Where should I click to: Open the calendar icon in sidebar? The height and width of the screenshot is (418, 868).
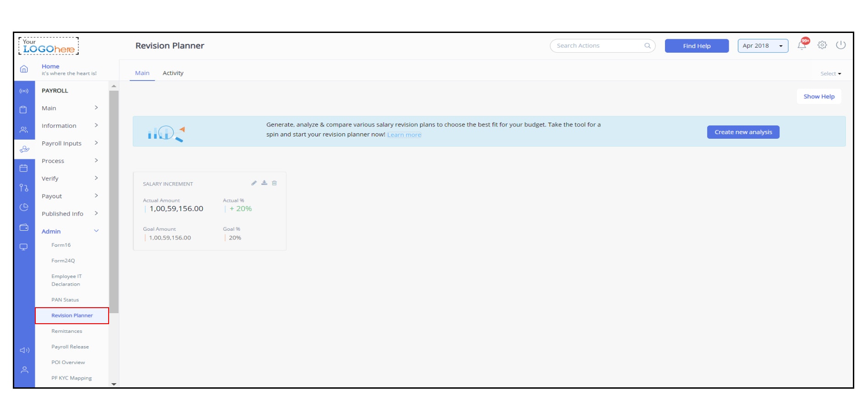click(24, 168)
